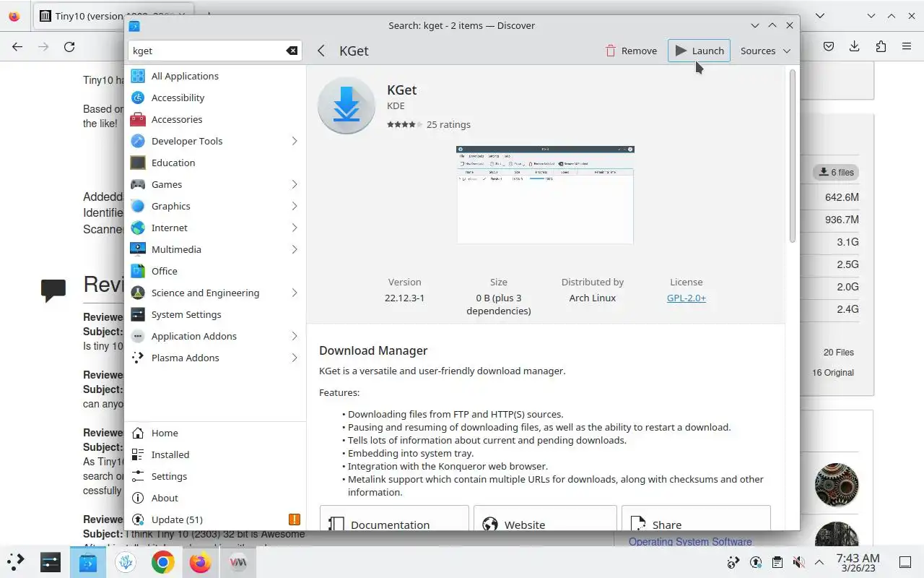Enlarge the KGet screenshot thumbnail
The image size is (924, 578).
(x=545, y=194)
